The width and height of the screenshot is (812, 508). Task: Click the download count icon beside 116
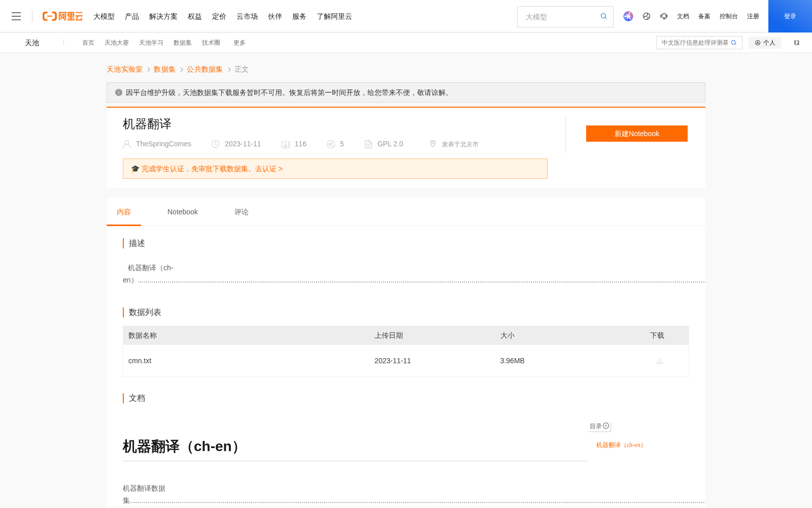(285, 144)
